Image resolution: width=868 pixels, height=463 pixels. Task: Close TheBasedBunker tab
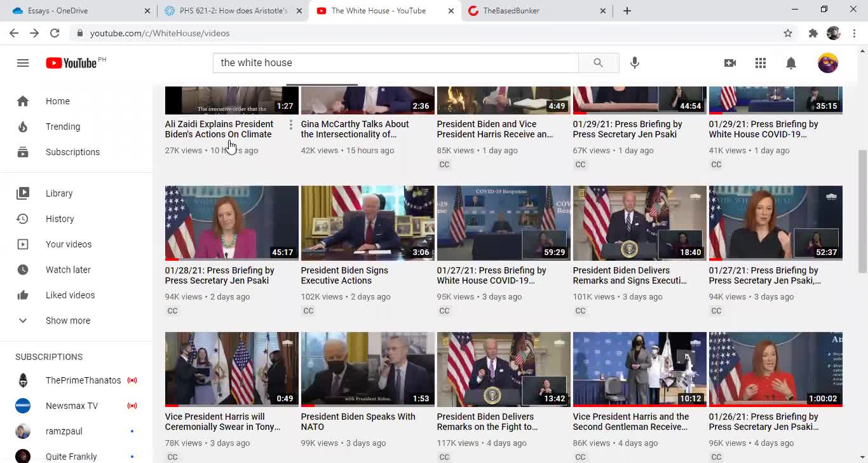pyautogui.click(x=603, y=11)
